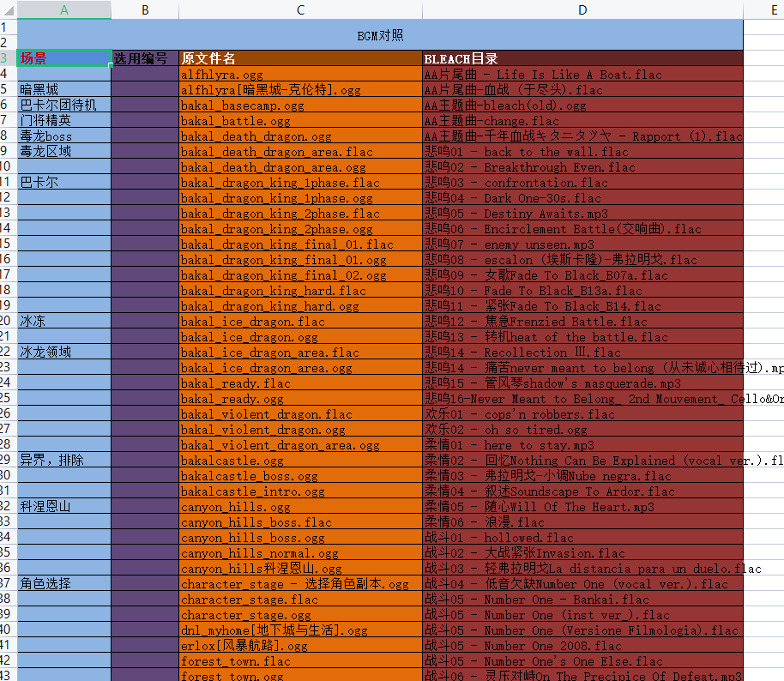Click cell canyon_hills_normal.ogg
Screen dimensions: 784x681
pyautogui.click(x=300, y=553)
